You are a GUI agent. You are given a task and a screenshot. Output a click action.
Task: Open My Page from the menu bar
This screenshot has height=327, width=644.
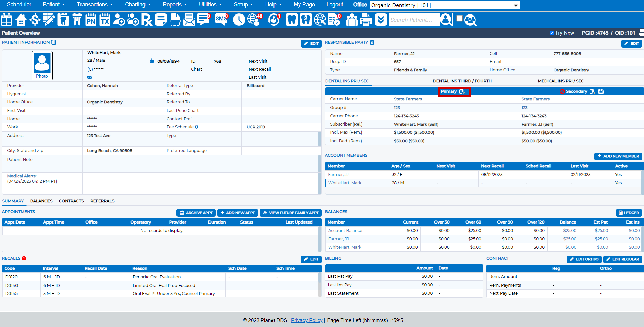click(304, 5)
